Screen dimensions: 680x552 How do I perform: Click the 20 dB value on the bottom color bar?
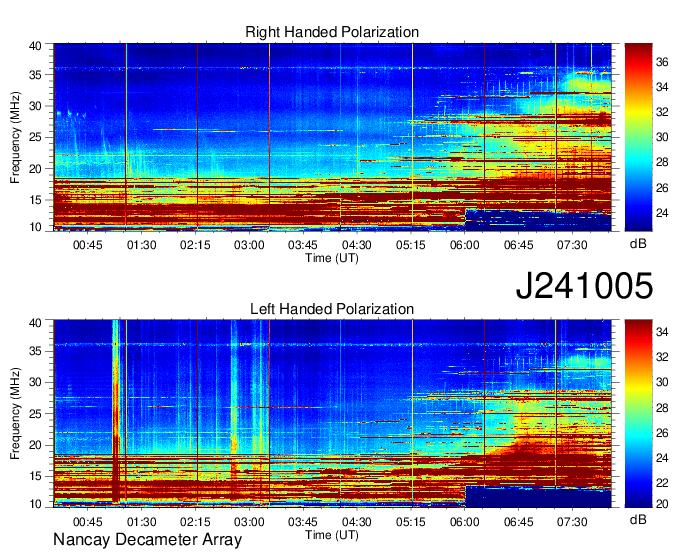tap(662, 504)
